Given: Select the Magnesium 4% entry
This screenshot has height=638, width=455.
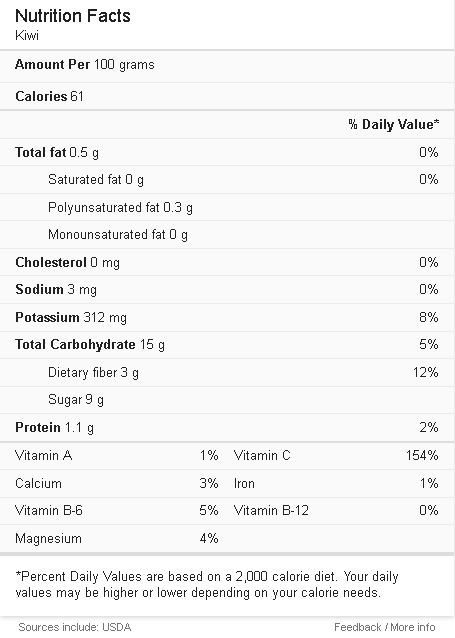Looking at the screenshot, I should pos(117,539).
